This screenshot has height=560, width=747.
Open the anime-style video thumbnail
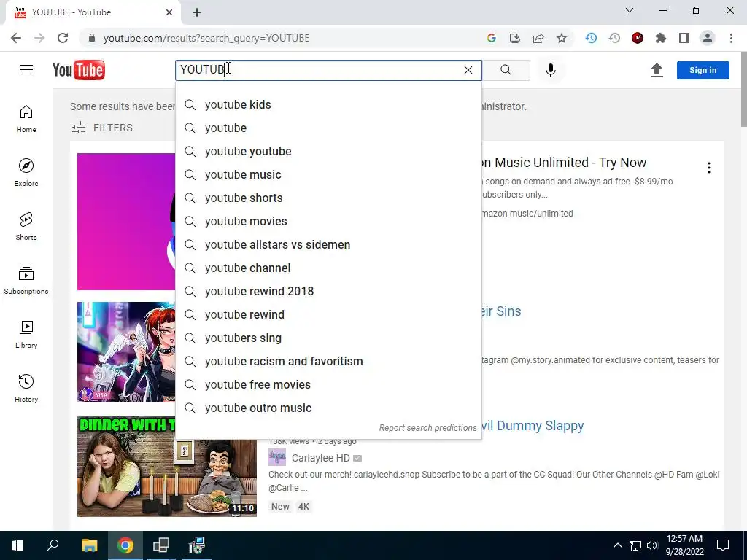point(126,352)
